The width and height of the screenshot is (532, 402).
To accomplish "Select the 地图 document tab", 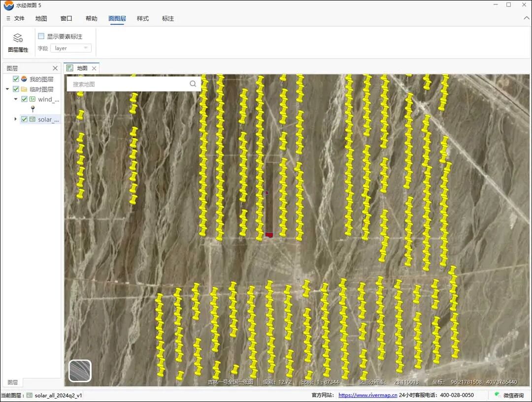I will tap(82, 68).
